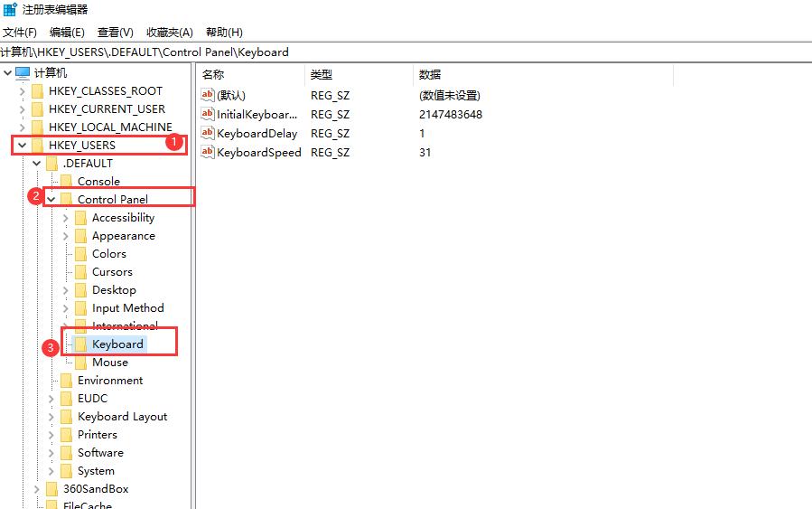Select the KeyboardDelay value name
Screen dimensions: 812x509
257,134
